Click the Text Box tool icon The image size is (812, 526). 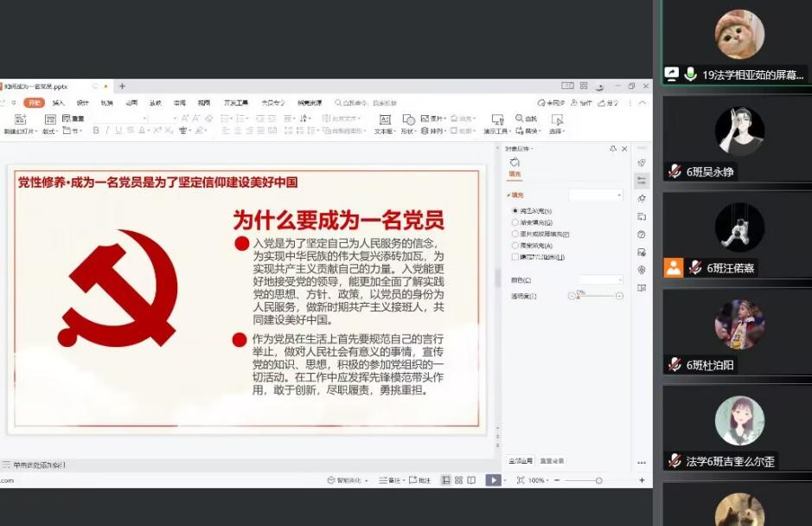tap(385, 119)
